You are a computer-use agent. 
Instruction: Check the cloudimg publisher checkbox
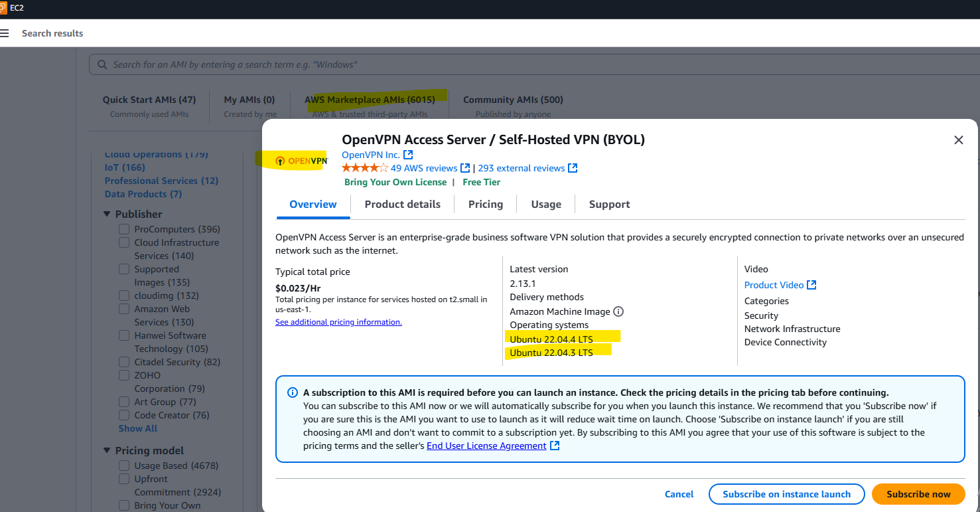[124, 296]
